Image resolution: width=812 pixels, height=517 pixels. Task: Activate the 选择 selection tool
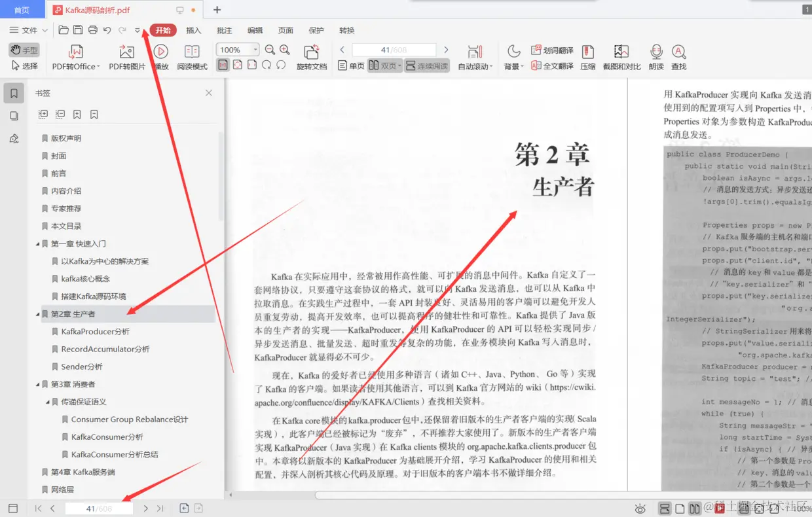click(x=24, y=65)
